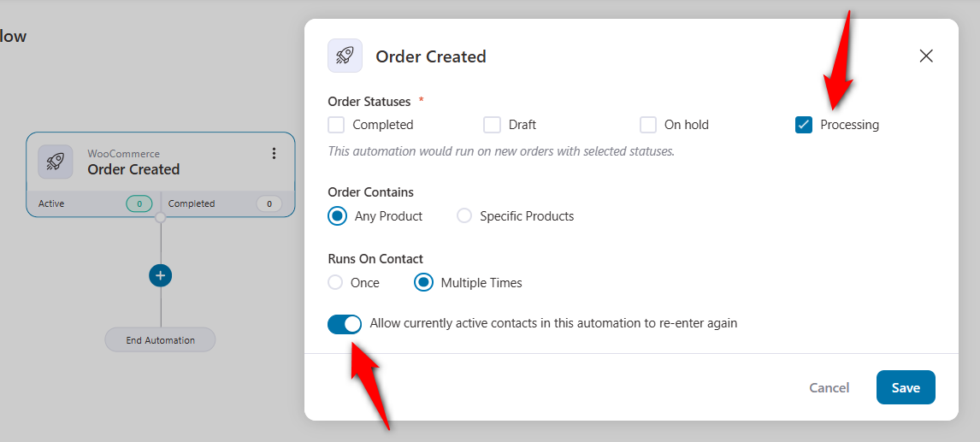Viewport: 980px width, 442px height.
Task: Check the On hold order status
Action: point(648,125)
